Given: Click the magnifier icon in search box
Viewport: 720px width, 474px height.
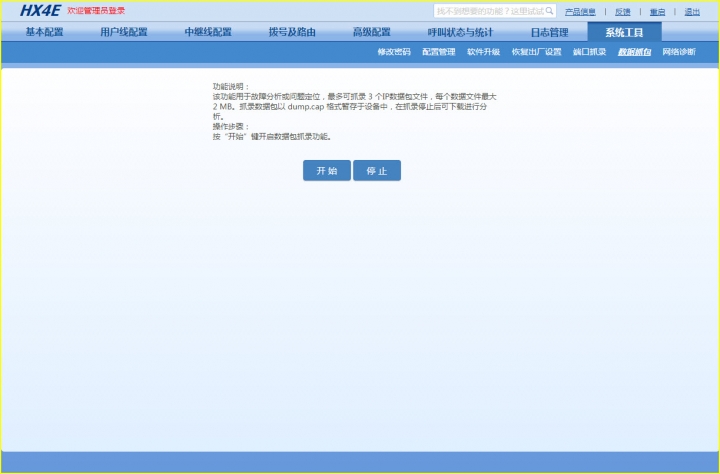Looking at the screenshot, I should point(549,11).
